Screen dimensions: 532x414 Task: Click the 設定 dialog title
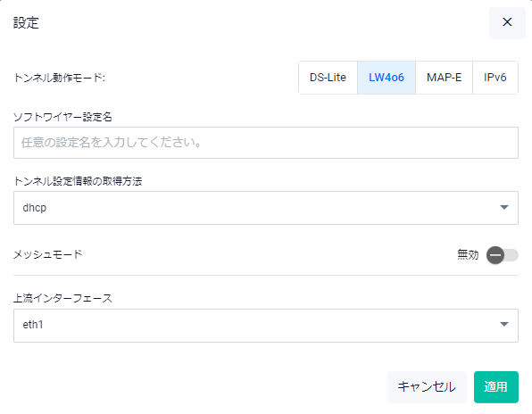point(26,23)
